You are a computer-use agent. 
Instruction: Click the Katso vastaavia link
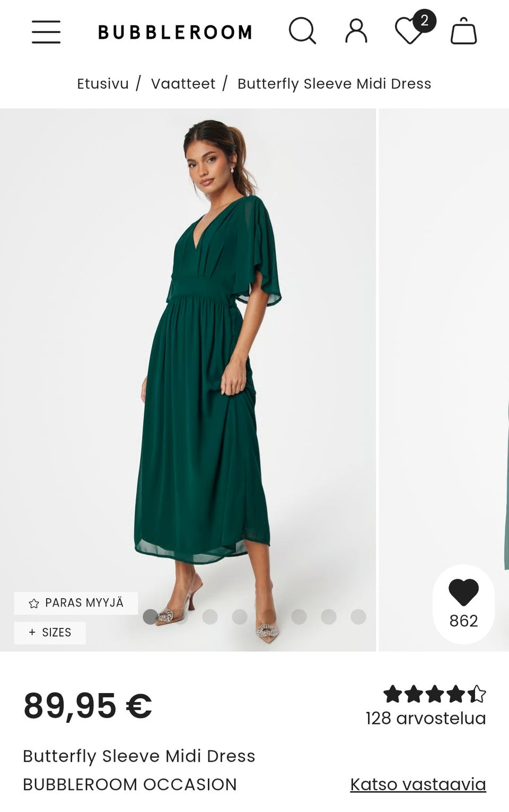pyautogui.click(x=418, y=784)
